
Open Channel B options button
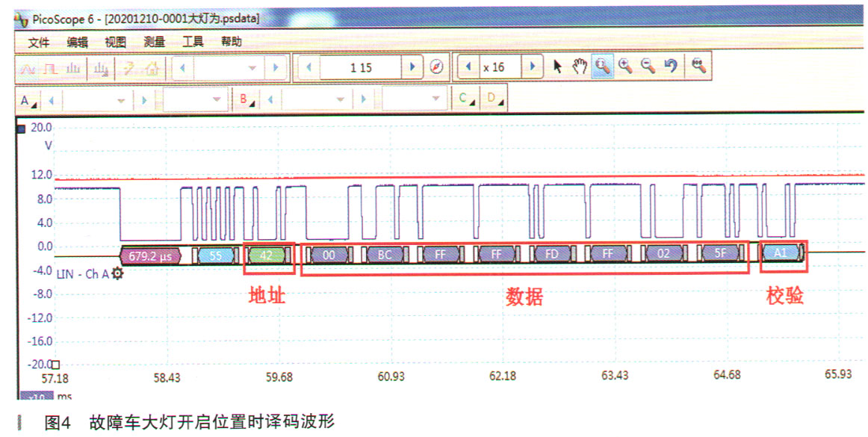coord(247,100)
